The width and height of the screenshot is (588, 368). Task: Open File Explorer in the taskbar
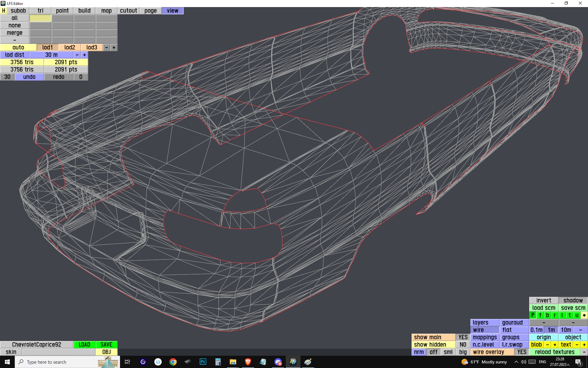point(233,362)
